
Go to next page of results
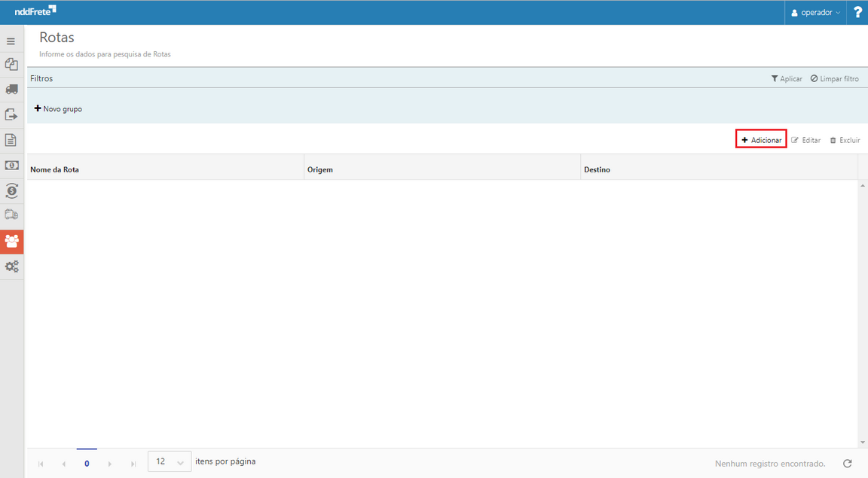(109, 464)
